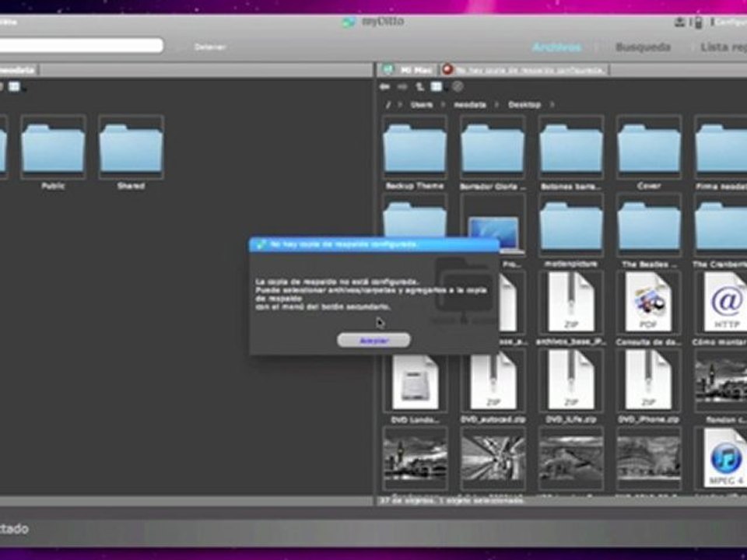Viewport: 747px width, 560px height.
Task: Click into the search field above the left pane
Action: (81, 45)
